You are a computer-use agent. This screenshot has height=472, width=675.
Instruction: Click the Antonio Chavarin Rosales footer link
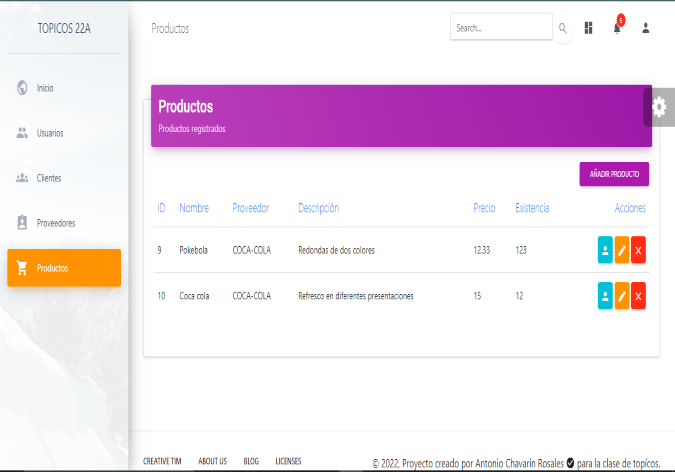pyautogui.click(x=520, y=463)
